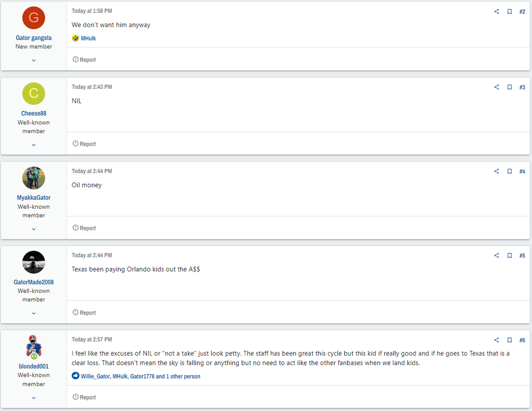Open MHulk profile from post #2 reactions
The image size is (532, 411).
click(x=88, y=38)
